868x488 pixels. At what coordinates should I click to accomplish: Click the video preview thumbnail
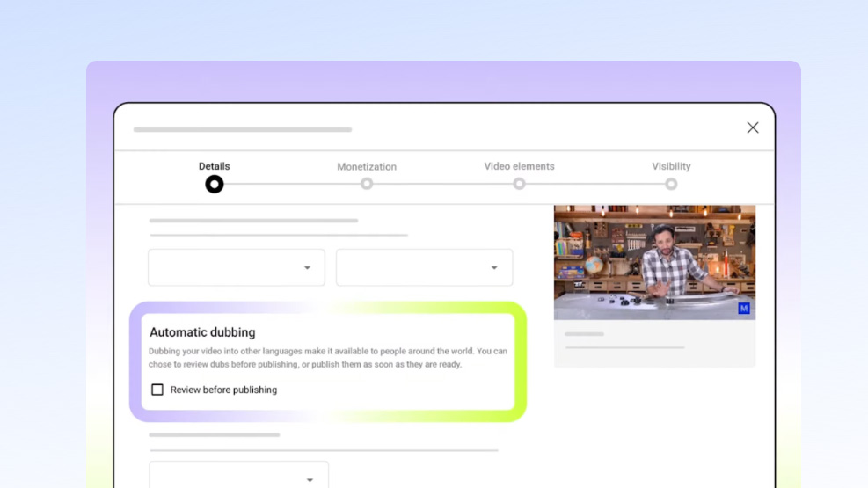[x=654, y=262]
